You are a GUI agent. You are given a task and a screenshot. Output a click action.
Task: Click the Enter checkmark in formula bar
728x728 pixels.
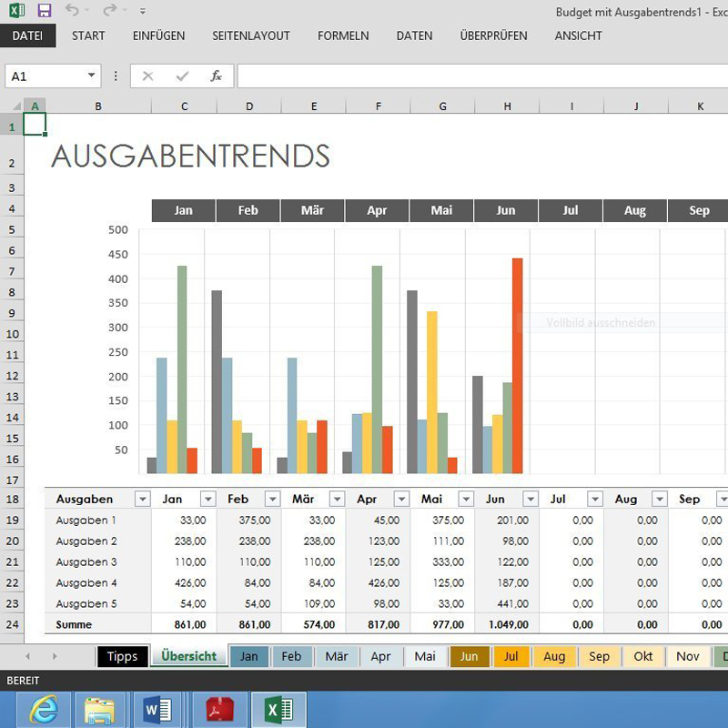[180, 76]
